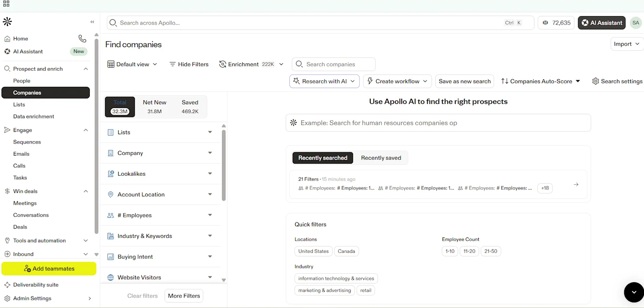644x308 pixels.
Task: Click the Enrichment refresh icon
Action: (x=223, y=65)
